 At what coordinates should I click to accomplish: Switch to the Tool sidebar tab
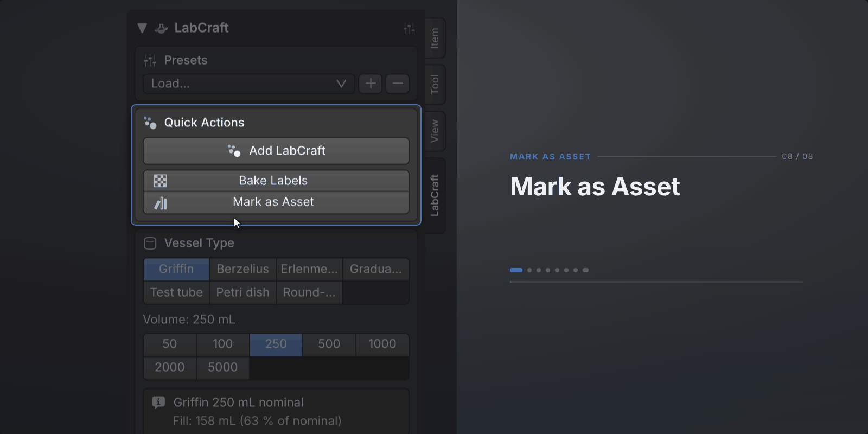point(435,85)
